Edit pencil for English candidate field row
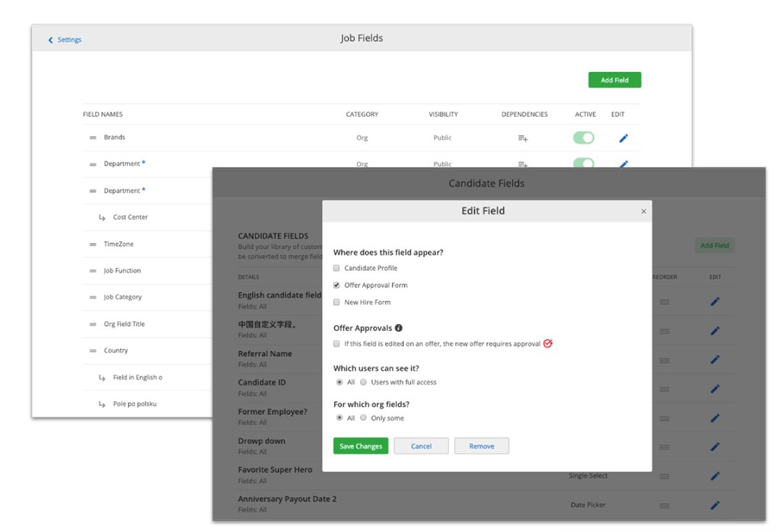The width and height of the screenshot is (777, 532). pos(715,302)
